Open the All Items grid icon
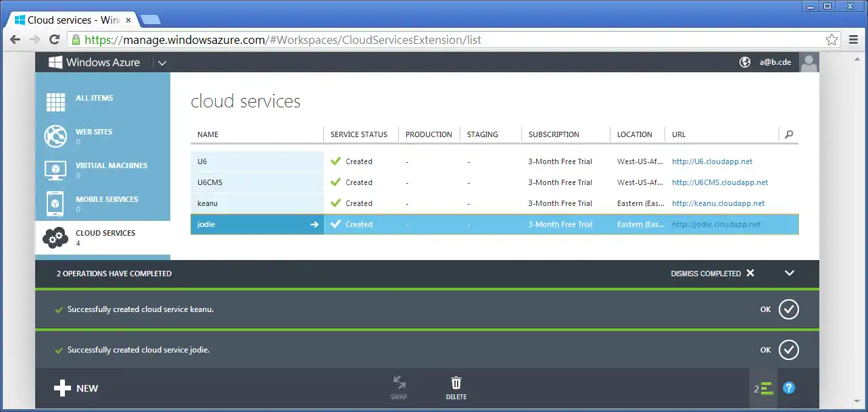 (55, 102)
